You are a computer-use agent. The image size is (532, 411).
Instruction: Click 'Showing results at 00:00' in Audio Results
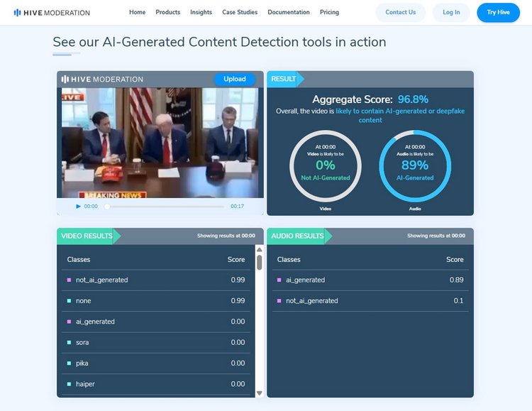(436, 236)
